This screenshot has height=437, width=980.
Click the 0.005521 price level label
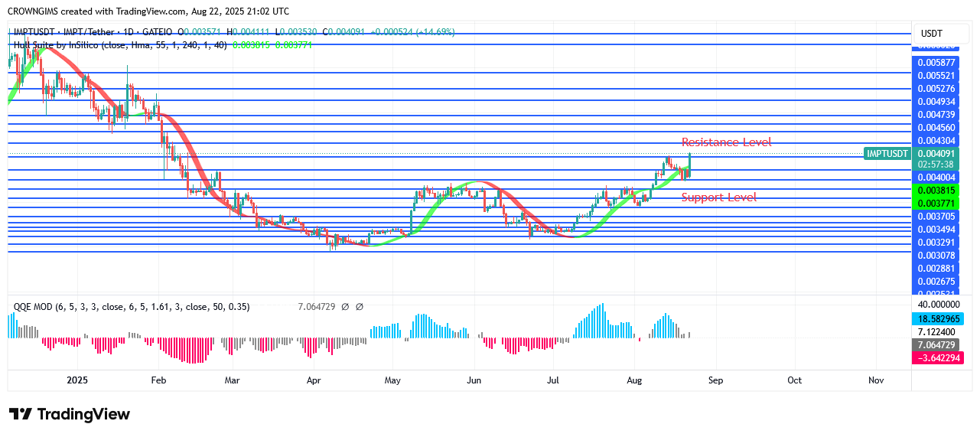[936, 76]
